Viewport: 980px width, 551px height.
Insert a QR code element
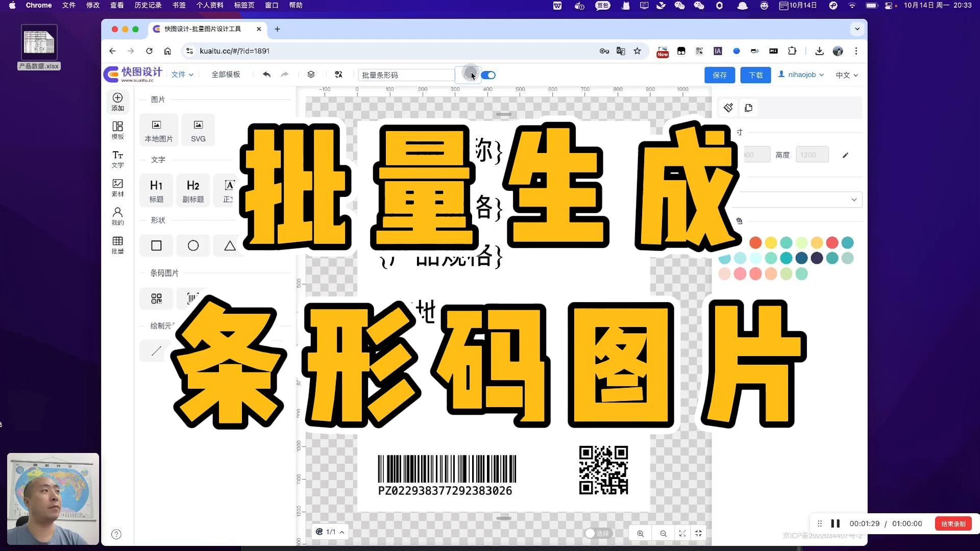(x=156, y=298)
